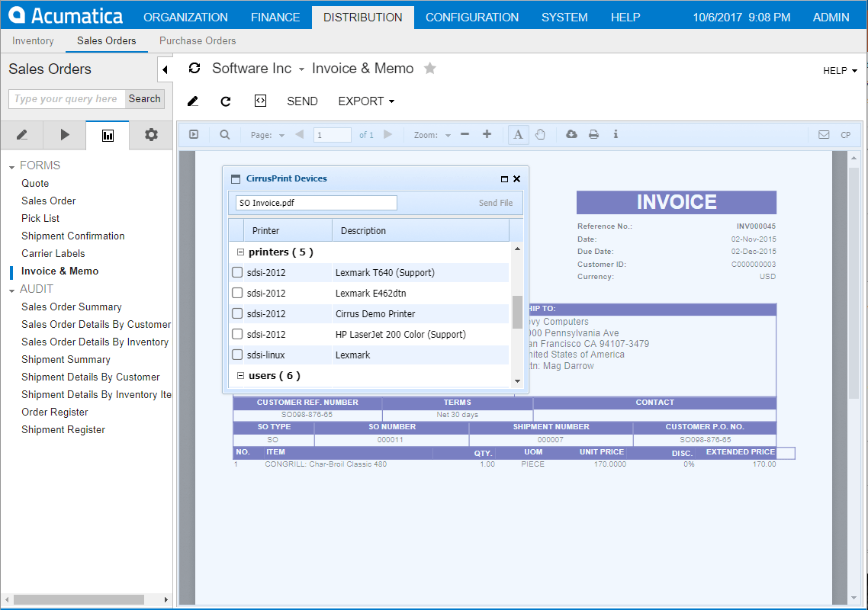Open the ORGANIZATION menu
The image size is (868, 610).
(x=185, y=18)
